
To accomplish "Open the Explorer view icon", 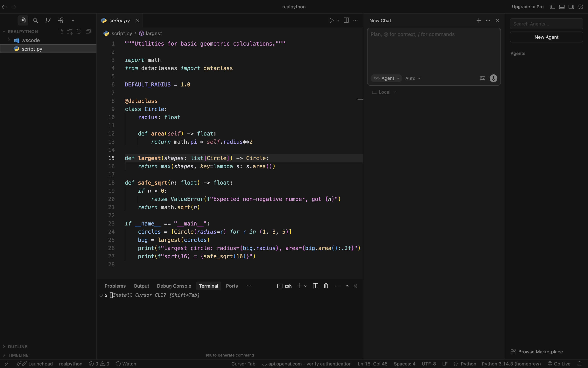I will click(23, 20).
